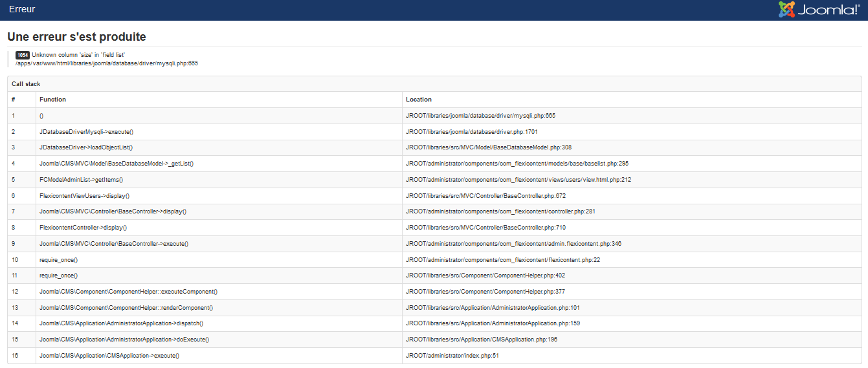The width and height of the screenshot is (868, 368).
Task: Click the Erreur header title
Action: pos(22,9)
